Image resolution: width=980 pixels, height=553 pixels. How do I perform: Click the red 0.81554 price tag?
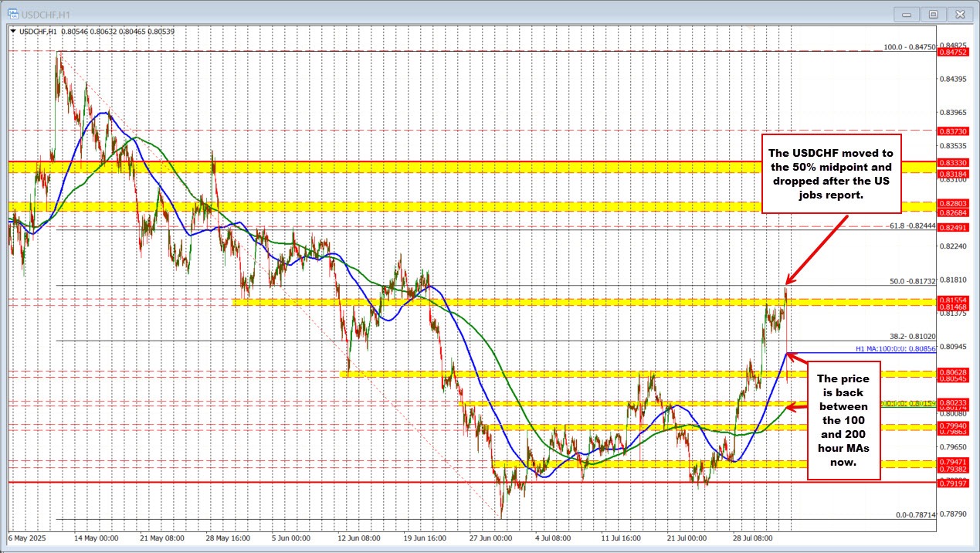click(954, 300)
